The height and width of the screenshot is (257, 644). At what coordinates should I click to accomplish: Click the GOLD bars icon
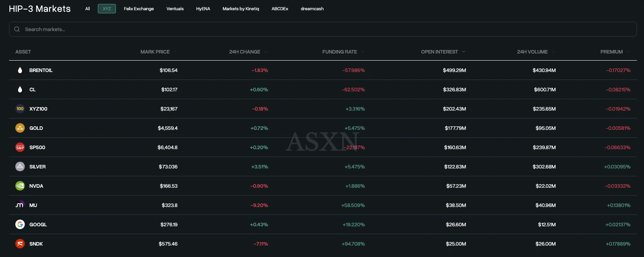[20, 128]
